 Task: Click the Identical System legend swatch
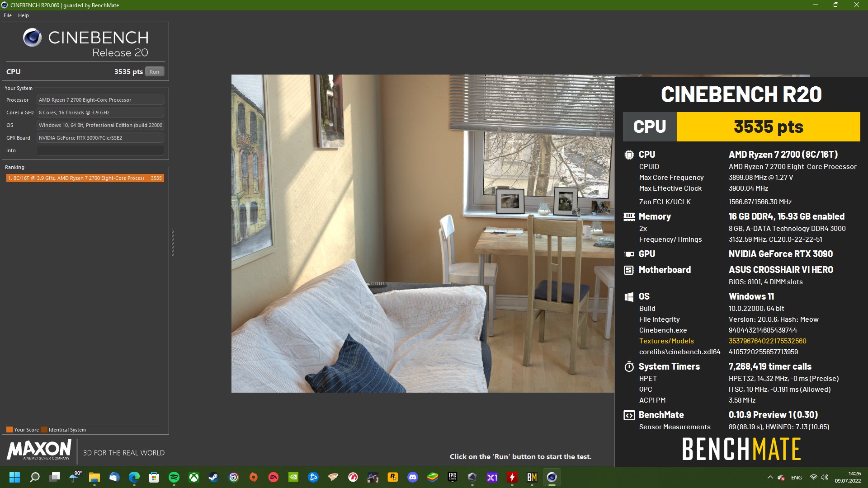[x=44, y=430]
